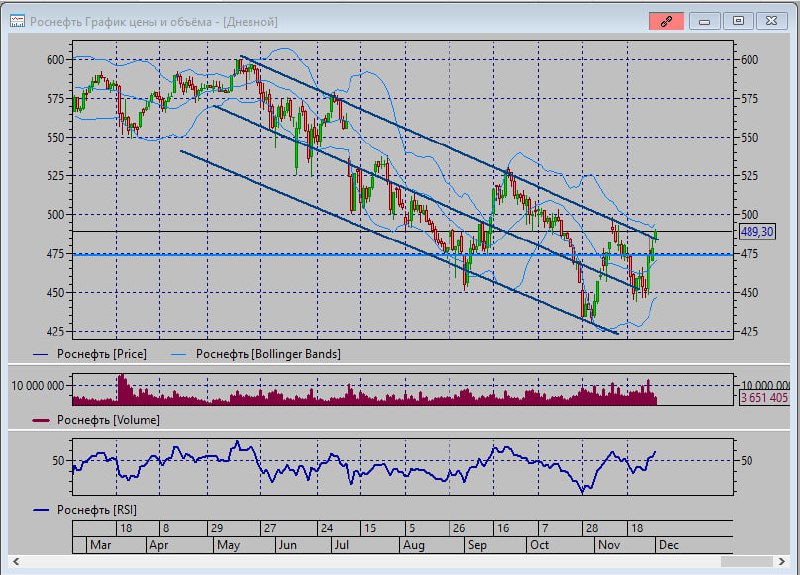Click the Роснефть [Volume] legend label
The height and width of the screenshot is (575, 800).
coord(108,420)
